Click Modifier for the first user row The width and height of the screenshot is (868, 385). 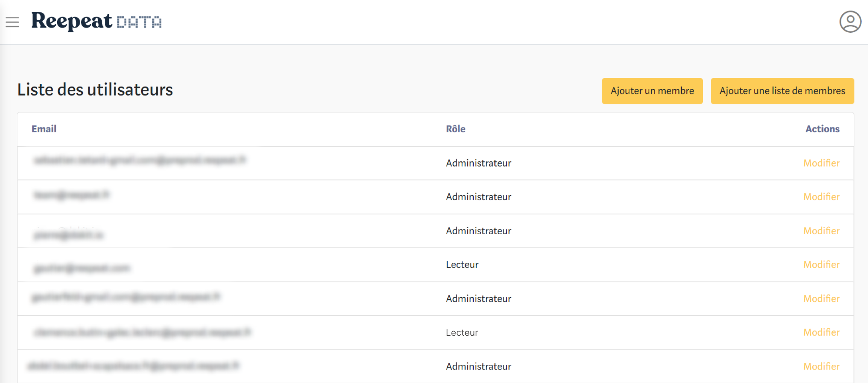821,163
